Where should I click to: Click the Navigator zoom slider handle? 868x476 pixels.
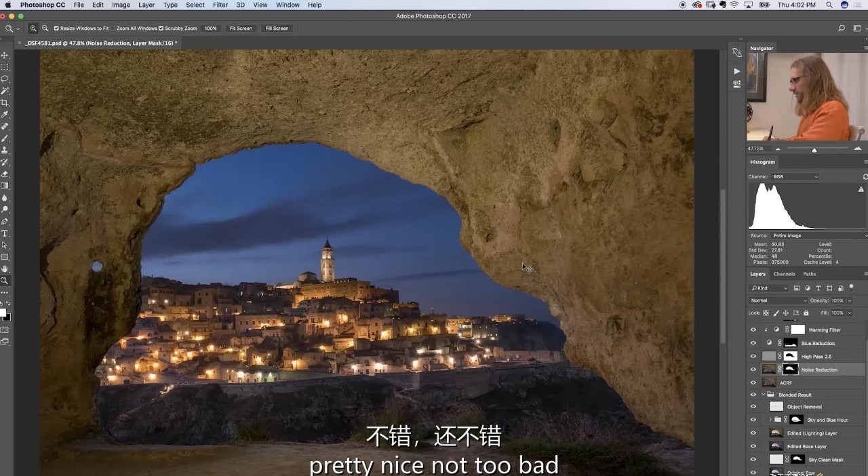814,149
